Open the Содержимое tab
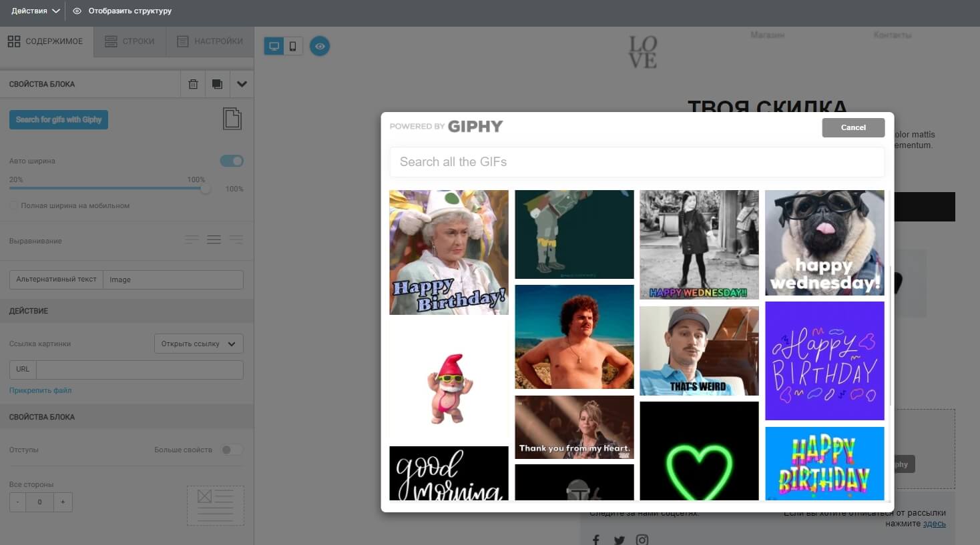The width and height of the screenshot is (980, 545). pyautogui.click(x=46, y=41)
